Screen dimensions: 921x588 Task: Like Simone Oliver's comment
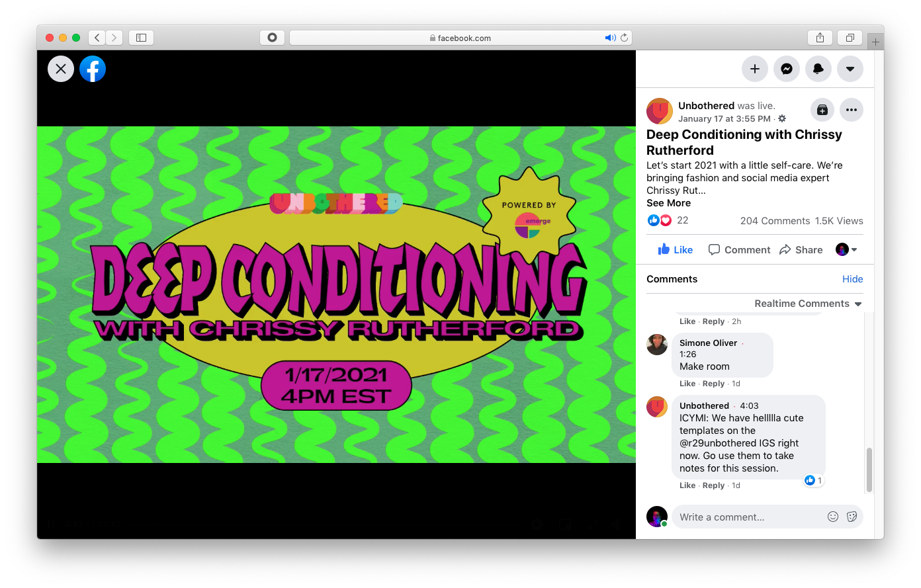(687, 384)
